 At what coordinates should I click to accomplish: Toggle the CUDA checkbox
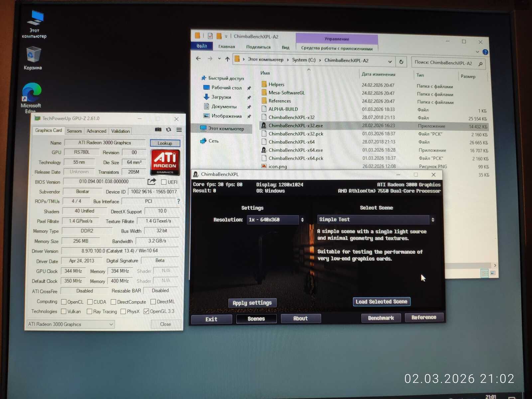90,302
